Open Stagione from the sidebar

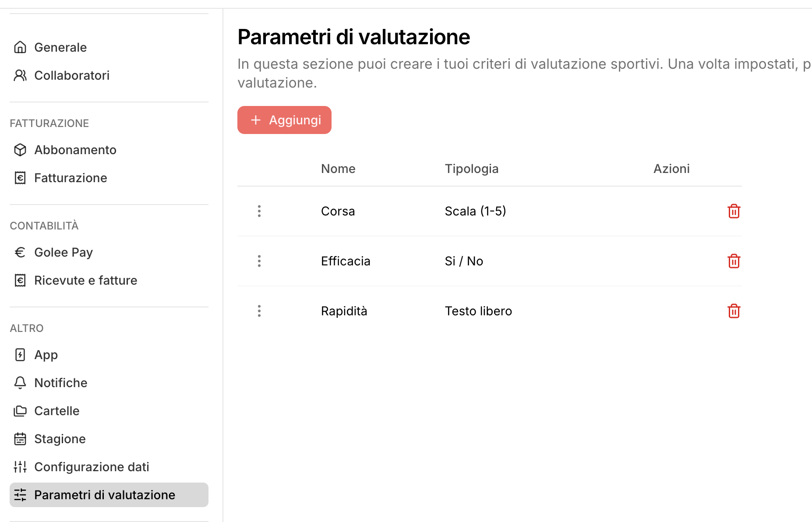60,439
